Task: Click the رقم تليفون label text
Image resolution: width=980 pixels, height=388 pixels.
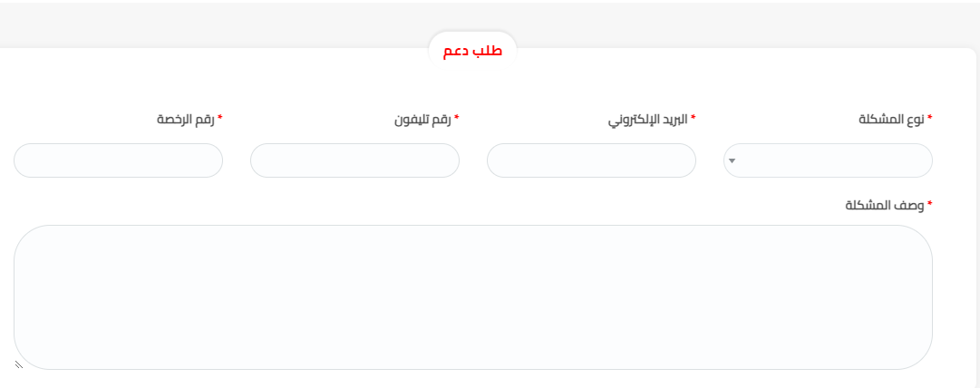Action: point(422,119)
